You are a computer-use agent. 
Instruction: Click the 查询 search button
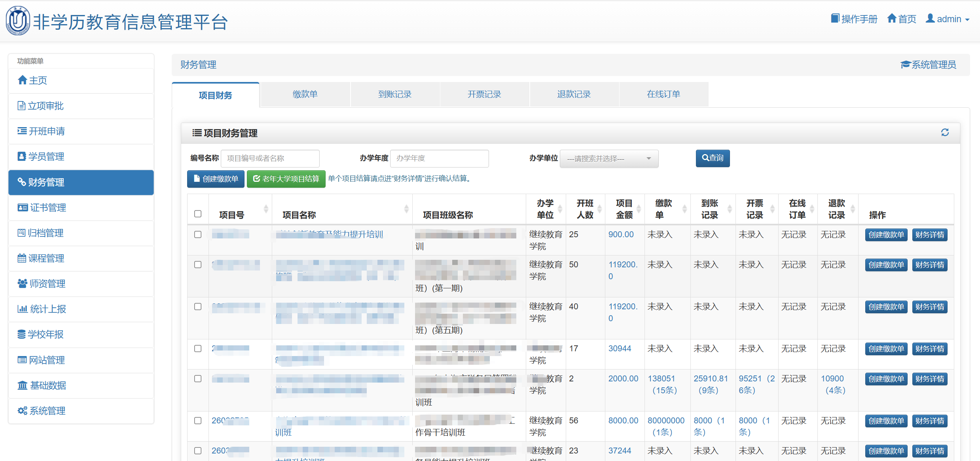click(713, 158)
